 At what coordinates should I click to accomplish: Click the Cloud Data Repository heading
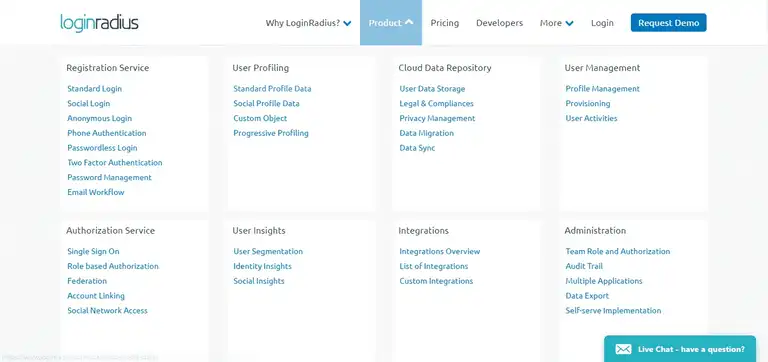coord(445,68)
